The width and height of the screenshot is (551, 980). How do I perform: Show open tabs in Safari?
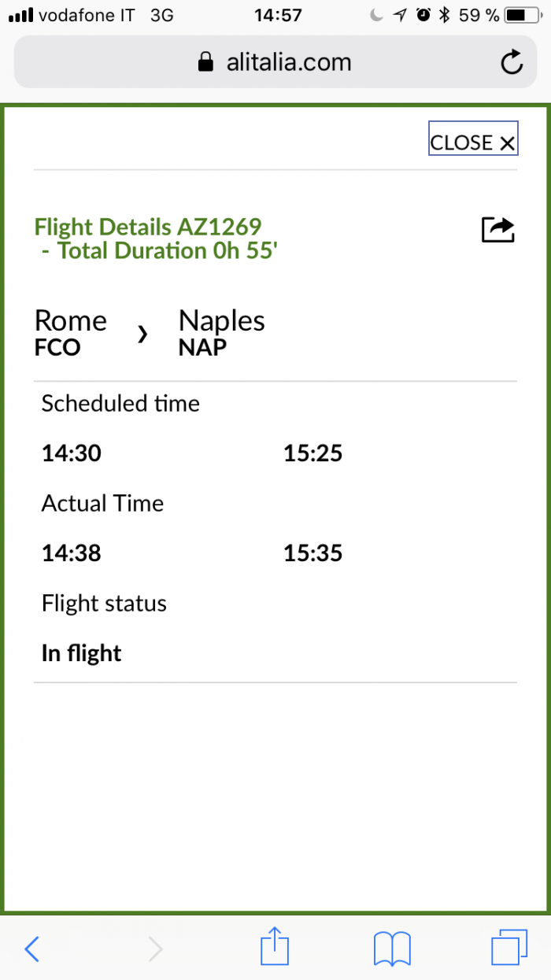(x=508, y=948)
